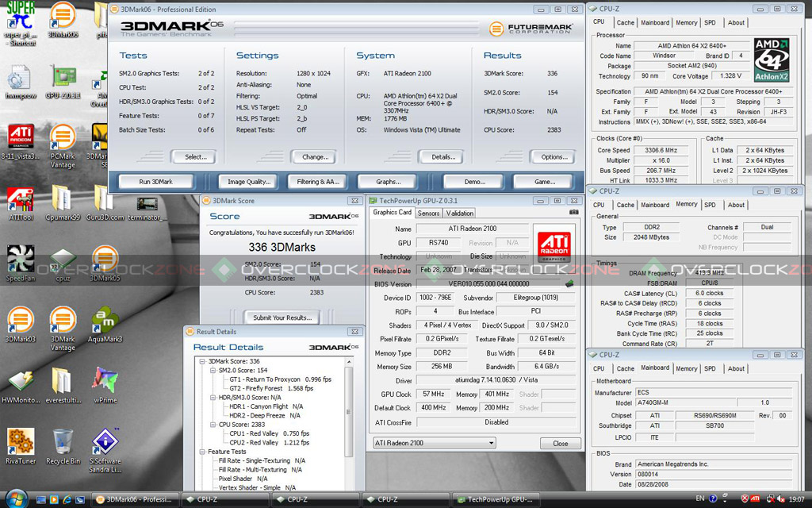Launch 3DMark05 desktop icon

[105, 264]
